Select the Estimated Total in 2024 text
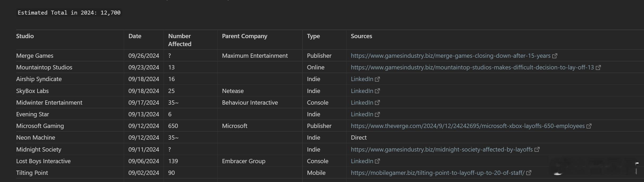 pyautogui.click(x=69, y=13)
